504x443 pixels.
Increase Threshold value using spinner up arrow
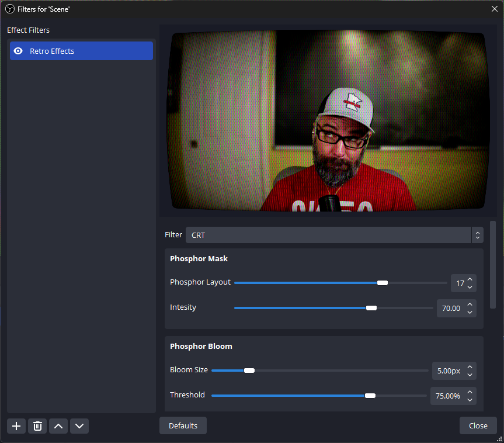tap(471, 392)
